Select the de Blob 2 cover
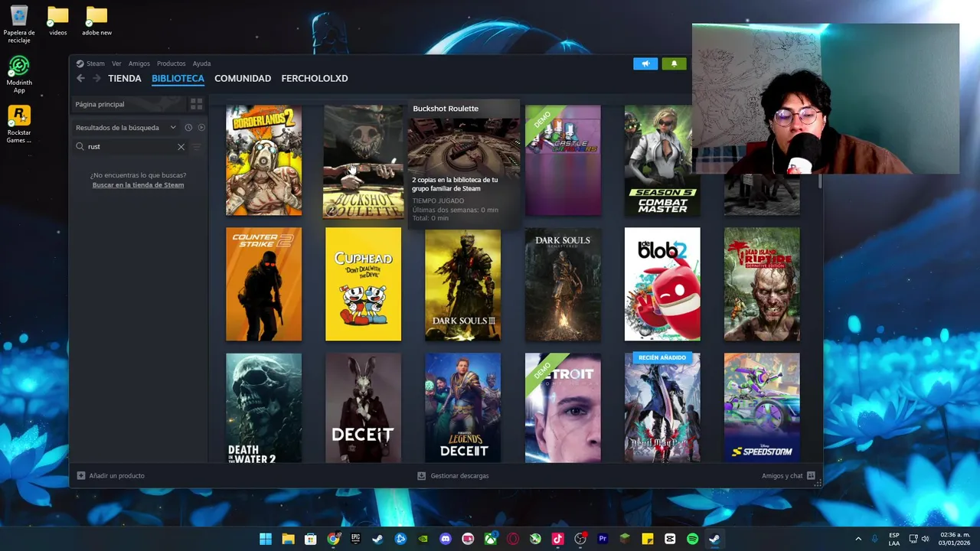Screen dimensions: 980x551 (662, 284)
